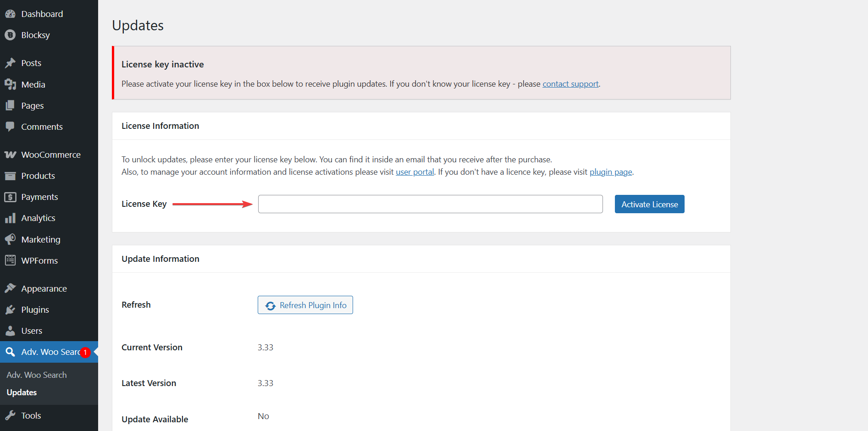Go to the Plugins menu label
Viewport: 868px width, 431px height.
[x=35, y=309]
